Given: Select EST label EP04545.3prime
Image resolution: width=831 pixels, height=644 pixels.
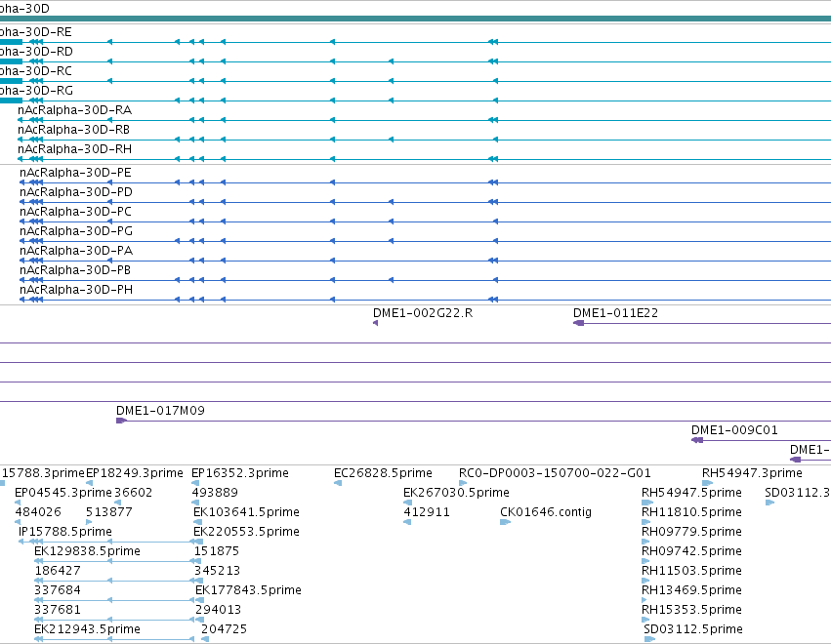Looking at the screenshot, I should [x=63, y=493].
